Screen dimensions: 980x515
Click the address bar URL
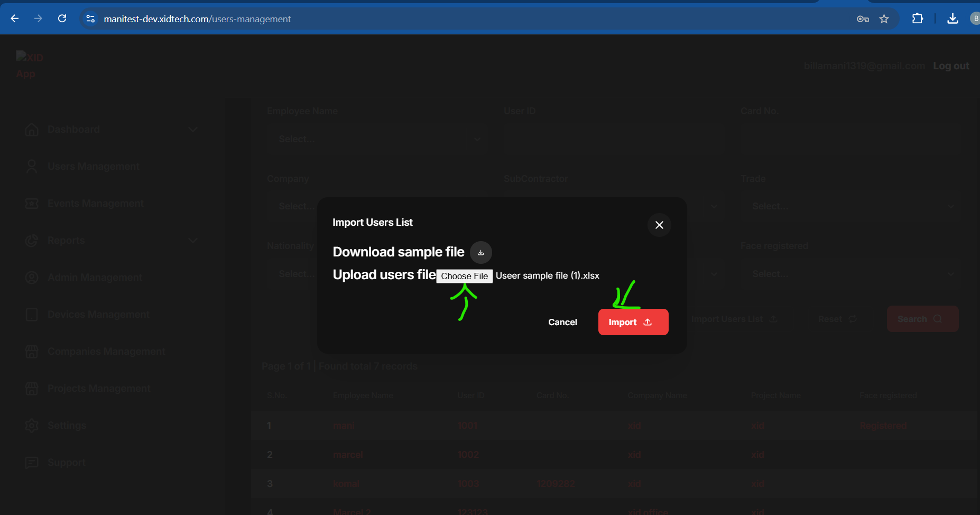coord(197,19)
